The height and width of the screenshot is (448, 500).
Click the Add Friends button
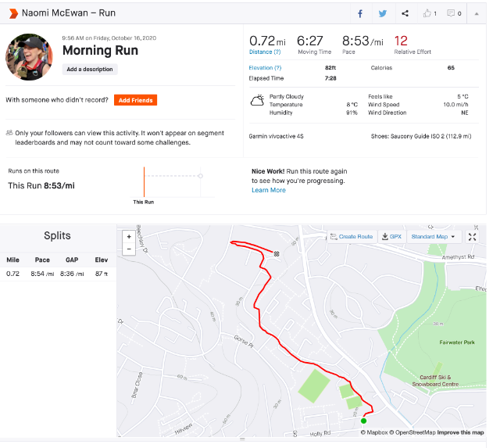135,100
